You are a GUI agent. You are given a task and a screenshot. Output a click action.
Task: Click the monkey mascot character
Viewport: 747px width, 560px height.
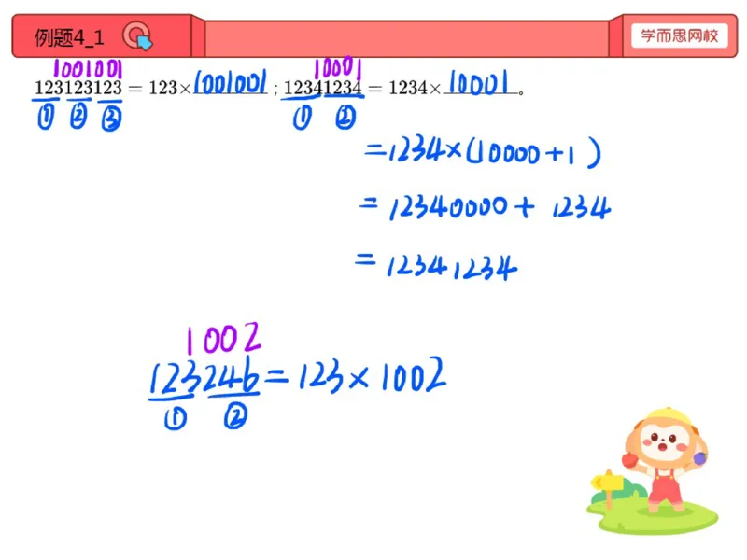click(x=664, y=459)
